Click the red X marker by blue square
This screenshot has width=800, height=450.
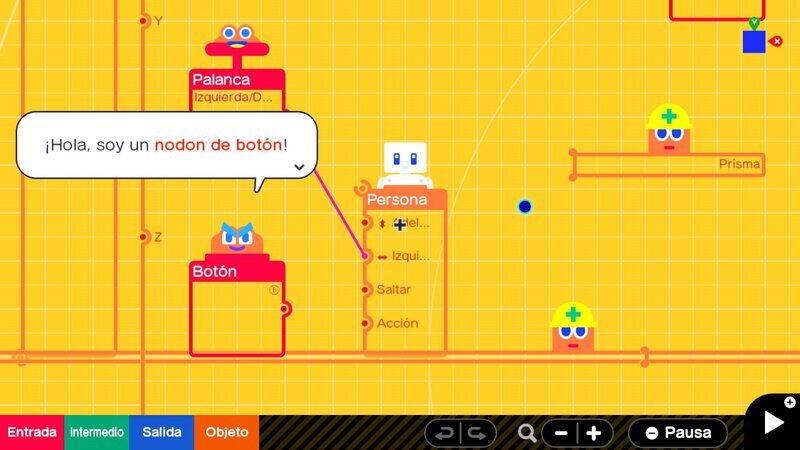[777, 42]
